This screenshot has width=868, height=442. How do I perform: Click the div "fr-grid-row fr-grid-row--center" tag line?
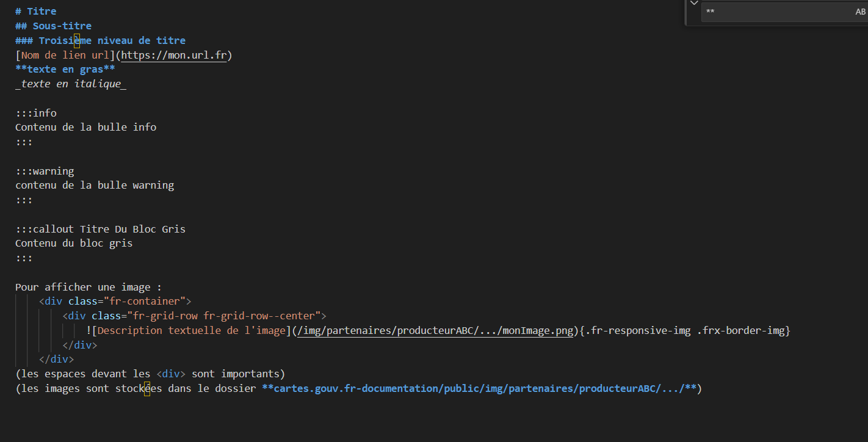(195, 316)
